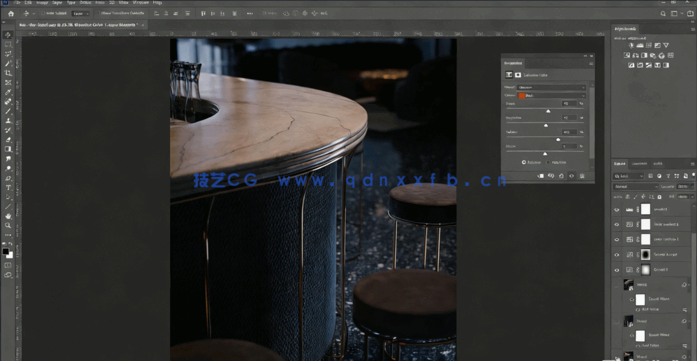Switch to the Layers tab
Screen dimensions: 697x361
pos(620,164)
